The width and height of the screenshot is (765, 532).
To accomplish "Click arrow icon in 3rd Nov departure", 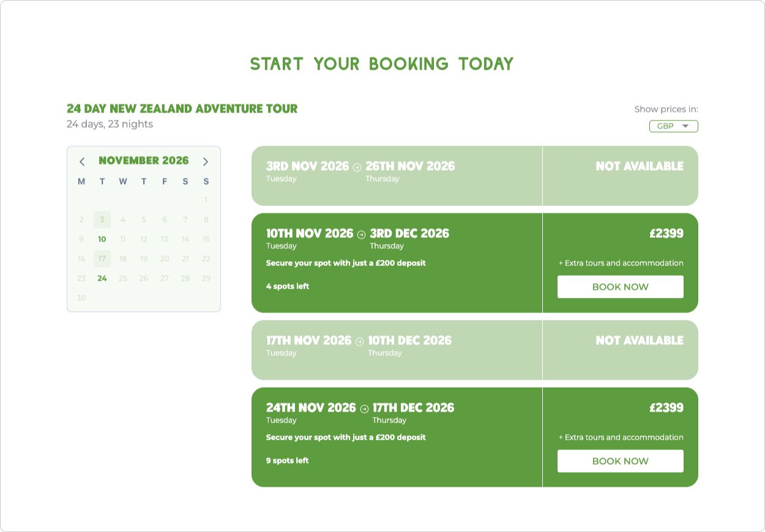I will click(357, 167).
